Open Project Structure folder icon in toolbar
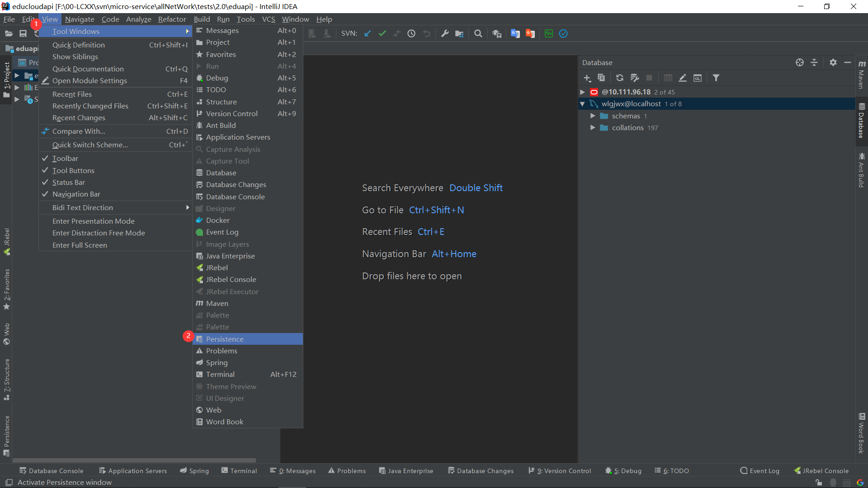This screenshot has width=868, height=488. coord(459,33)
